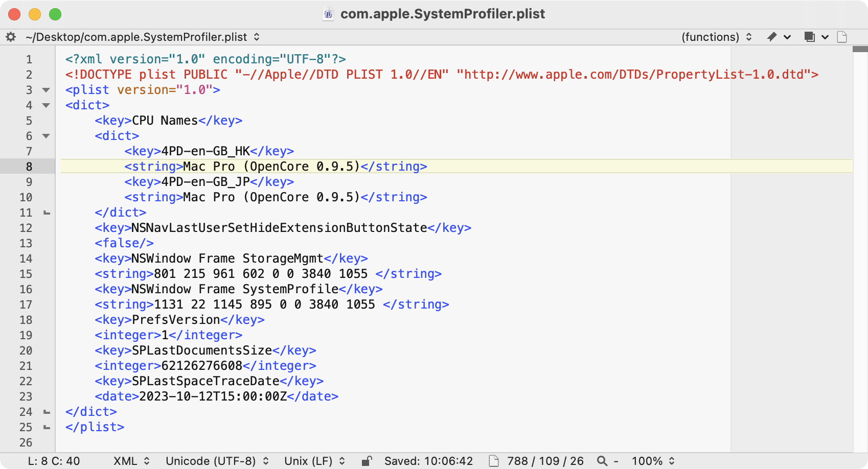The height and width of the screenshot is (469, 868).
Task: Click the window title com.apple.SystemProfiler.plist
Action: point(443,14)
